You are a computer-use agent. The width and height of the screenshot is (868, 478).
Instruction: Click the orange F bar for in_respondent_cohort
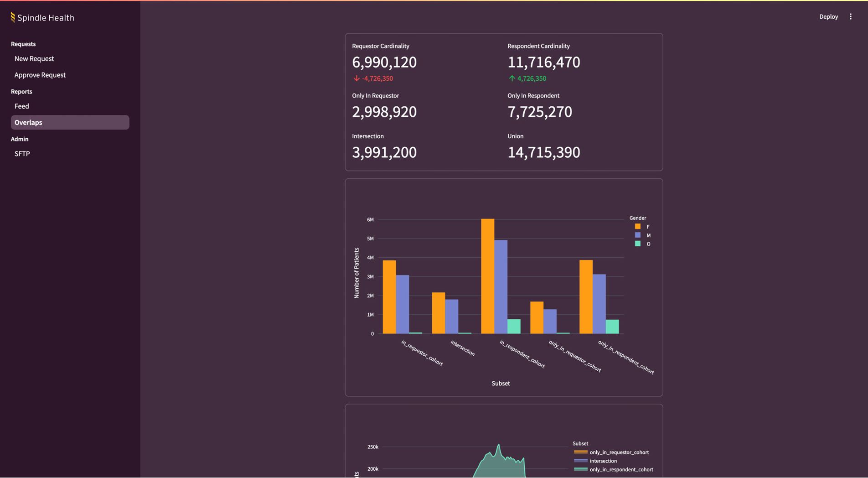tap(487, 276)
